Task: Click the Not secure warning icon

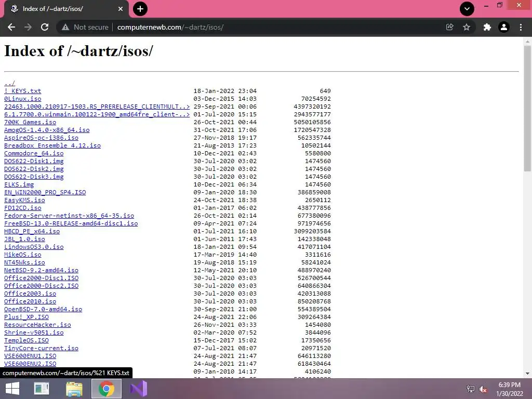Action: coord(65,27)
